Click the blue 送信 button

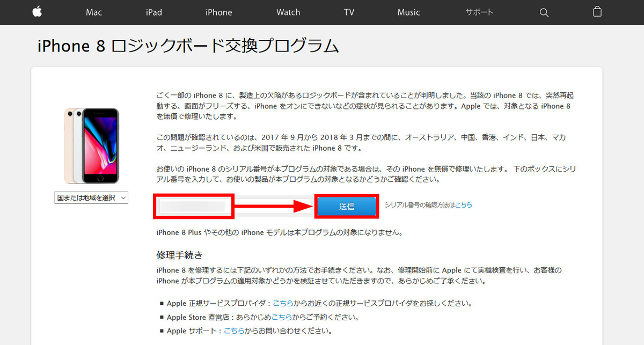pyautogui.click(x=347, y=207)
